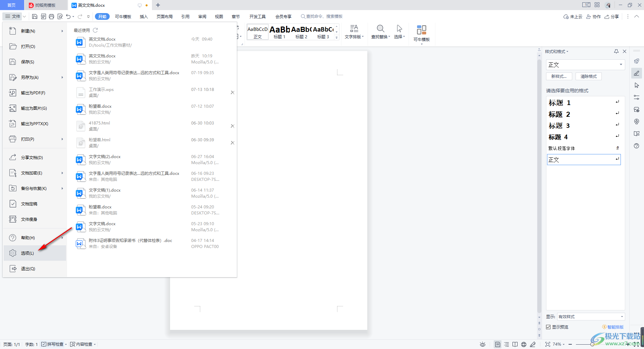Click the 协作 button at top right

coord(593,16)
